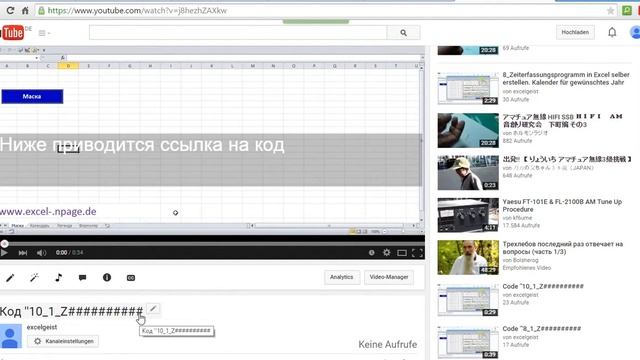Edit the video title with the pencil

pyautogui.click(x=153, y=309)
